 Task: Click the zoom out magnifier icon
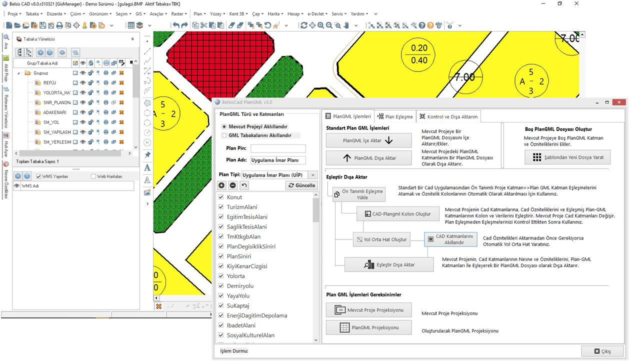pyautogui.click(x=329, y=25)
